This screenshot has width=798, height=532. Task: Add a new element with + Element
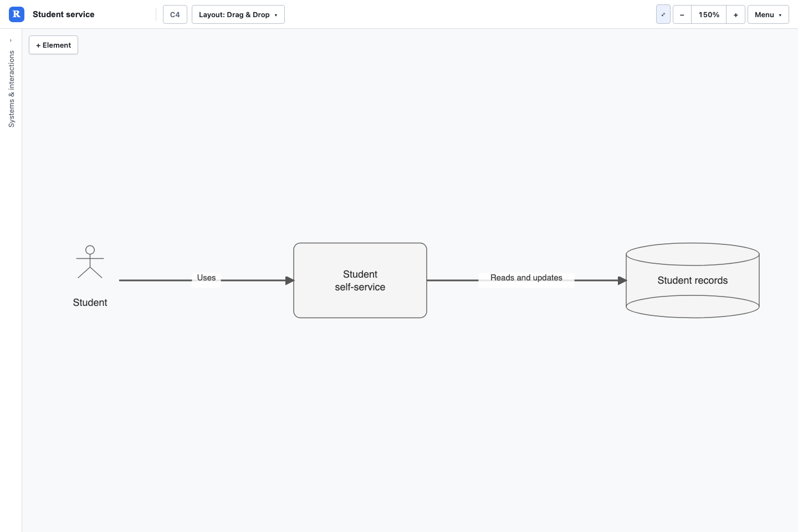click(53, 45)
